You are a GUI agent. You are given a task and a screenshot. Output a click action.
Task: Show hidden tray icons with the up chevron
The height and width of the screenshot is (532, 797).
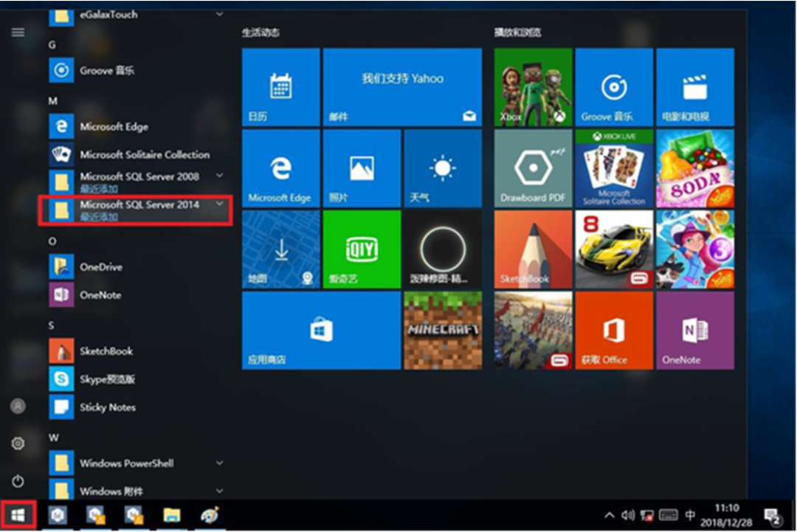[609, 515]
